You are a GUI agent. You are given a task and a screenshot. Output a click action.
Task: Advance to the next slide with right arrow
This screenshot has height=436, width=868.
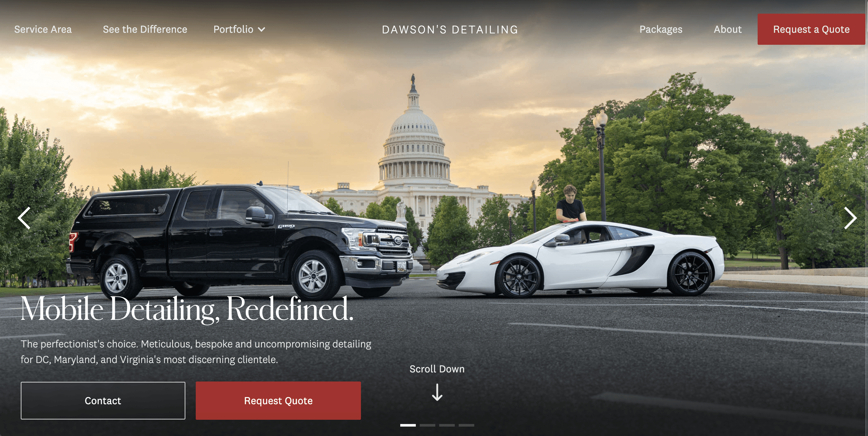click(x=850, y=218)
